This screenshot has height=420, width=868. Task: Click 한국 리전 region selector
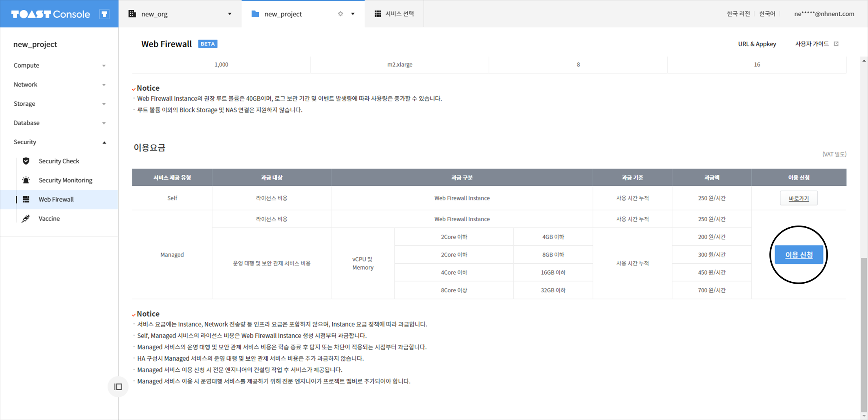point(738,14)
